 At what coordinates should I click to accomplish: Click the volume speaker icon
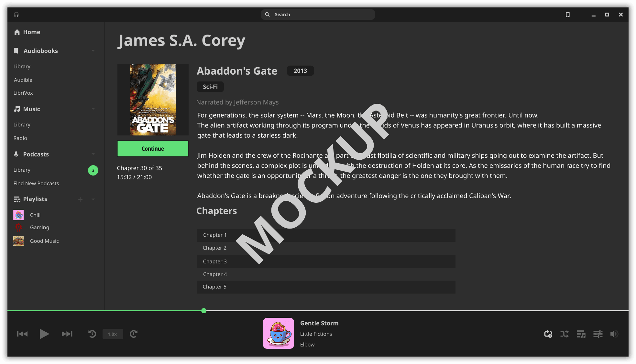pos(614,334)
